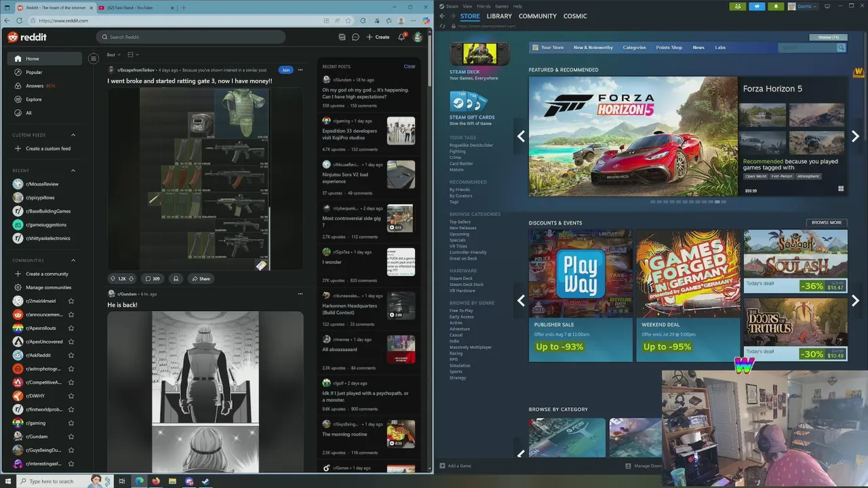Open the New & Noteworthy store menu
Viewport: 868px width, 488px height.
tap(593, 47)
